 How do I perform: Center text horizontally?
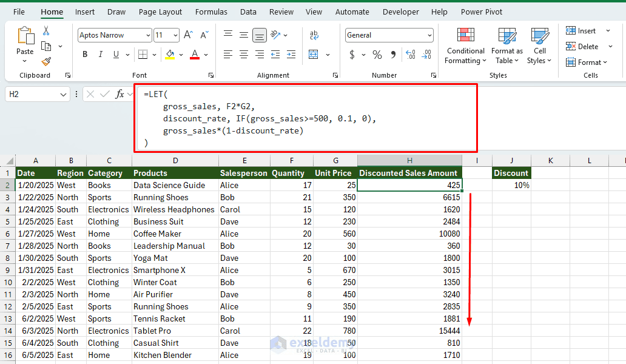tap(243, 54)
